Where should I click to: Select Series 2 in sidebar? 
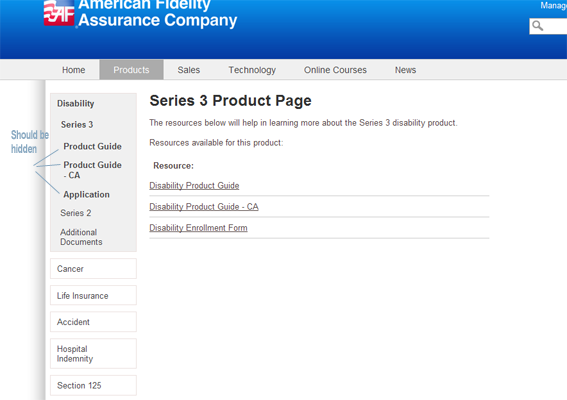click(x=76, y=213)
